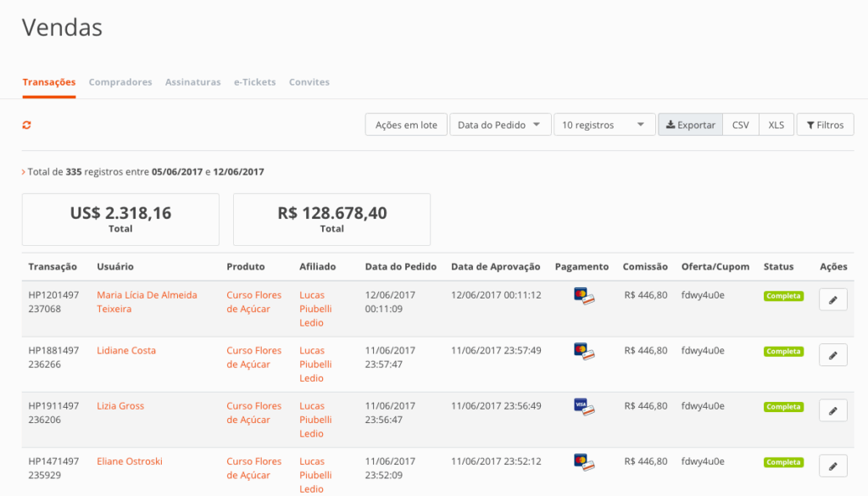
Task: Export records as CSV
Action: pos(740,125)
